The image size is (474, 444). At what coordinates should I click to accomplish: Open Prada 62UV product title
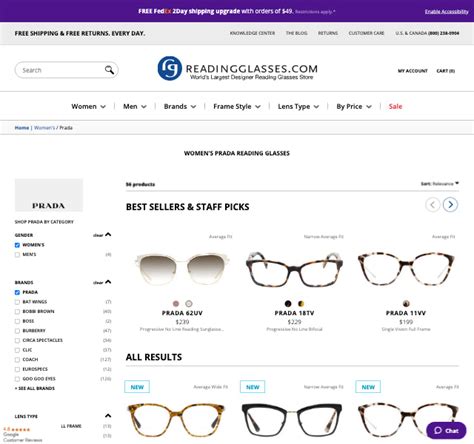point(182,313)
